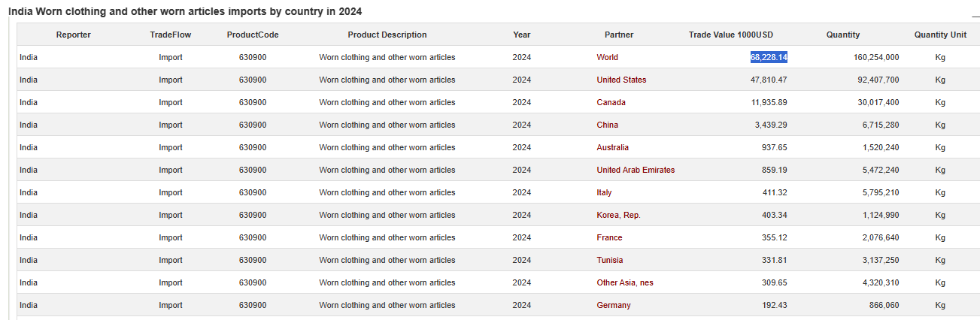The height and width of the screenshot is (320, 980).
Task: Open the Canada partner link
Action: 611,102
